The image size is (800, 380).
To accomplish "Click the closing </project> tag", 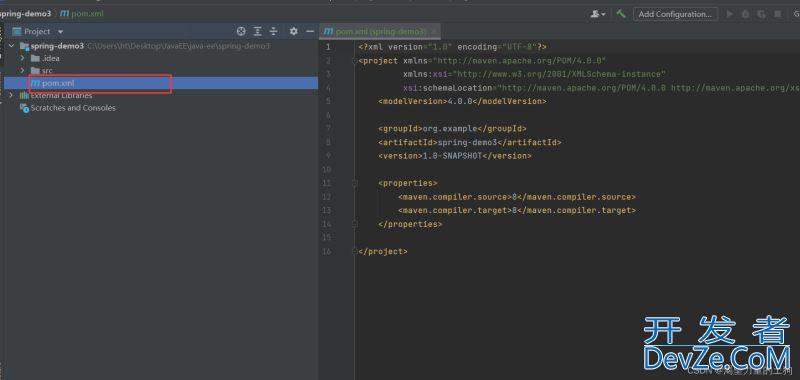I will click(383, 251).
